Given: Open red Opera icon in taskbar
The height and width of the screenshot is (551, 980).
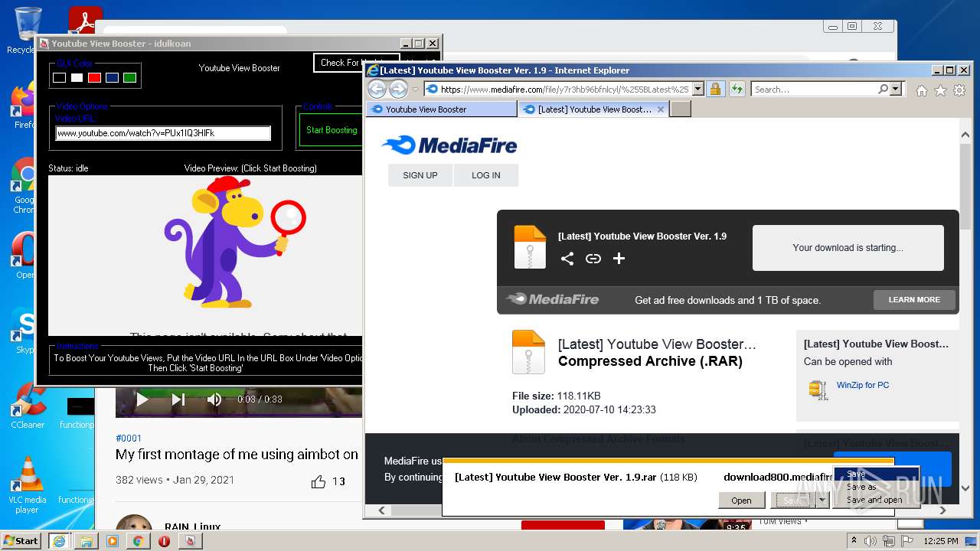Looking at the screenshot, I should (x=164, y=541).
